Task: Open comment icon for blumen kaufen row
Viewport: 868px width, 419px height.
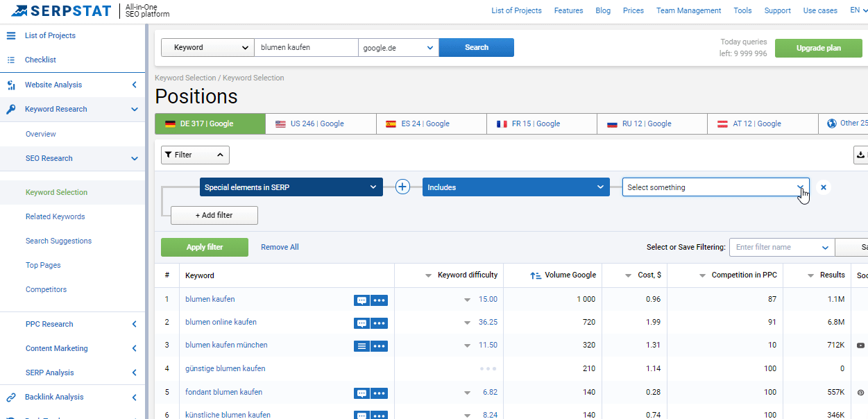Action: (361, 300)
